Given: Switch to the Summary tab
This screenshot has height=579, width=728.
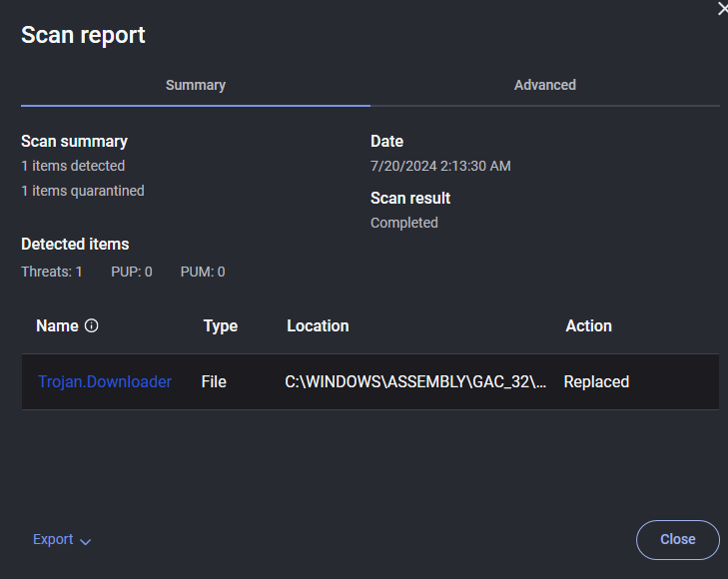Looking at the screenshot, I should pyautogui.click(x=196, y=85).
